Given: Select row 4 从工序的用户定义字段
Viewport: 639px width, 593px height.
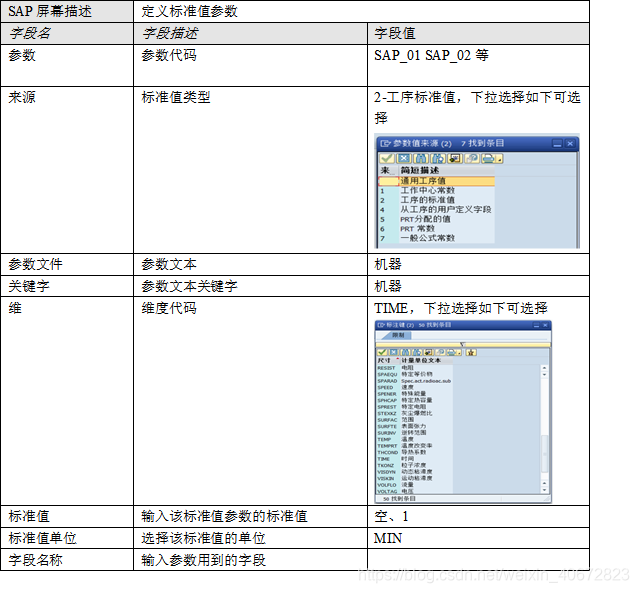Looking at the screenshot, I should tap(436, 209).
